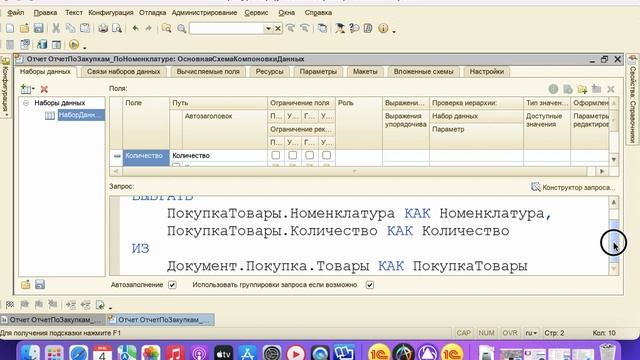Viewport: 640px width, 360px height.
Task: Switch to the Настройки tab
Action: pos(487,71)
